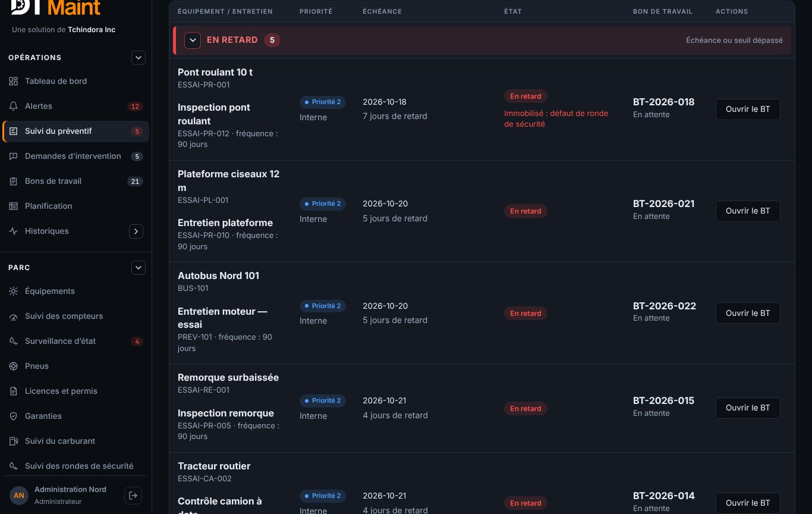Image resolution: width=812 pixels, height=514 pixels.
Task: Click the Tracteur routier equipment name
Action: pyautogui.click(x=214, y=466)
